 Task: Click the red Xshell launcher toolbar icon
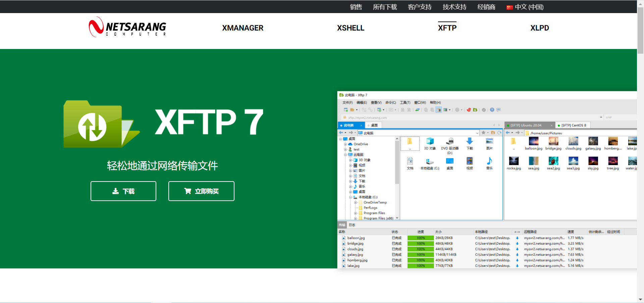(469, 110)
